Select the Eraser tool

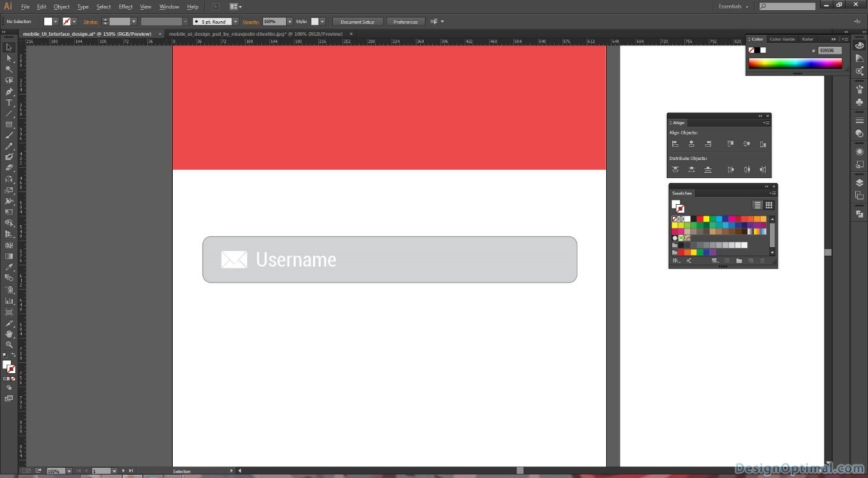tap(9, 168)
